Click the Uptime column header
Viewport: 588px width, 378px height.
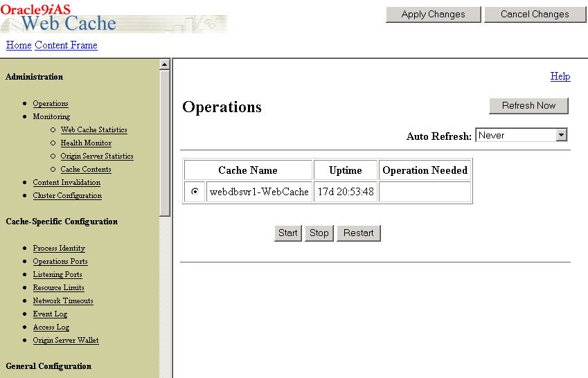[x=346, y=170]
